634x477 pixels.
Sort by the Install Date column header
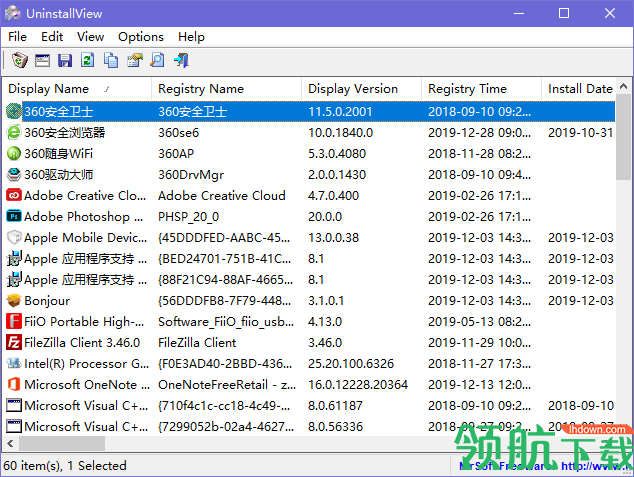(578, 89)
